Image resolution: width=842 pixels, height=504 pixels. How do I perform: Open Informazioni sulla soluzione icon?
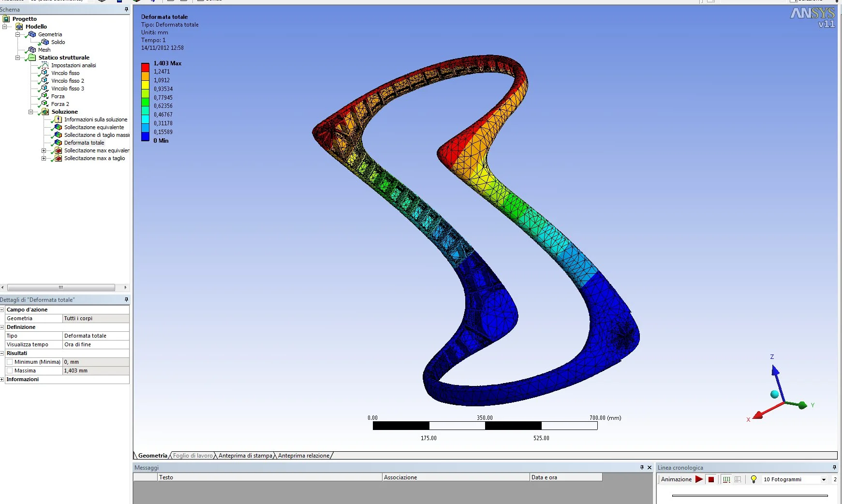point(58,119)
